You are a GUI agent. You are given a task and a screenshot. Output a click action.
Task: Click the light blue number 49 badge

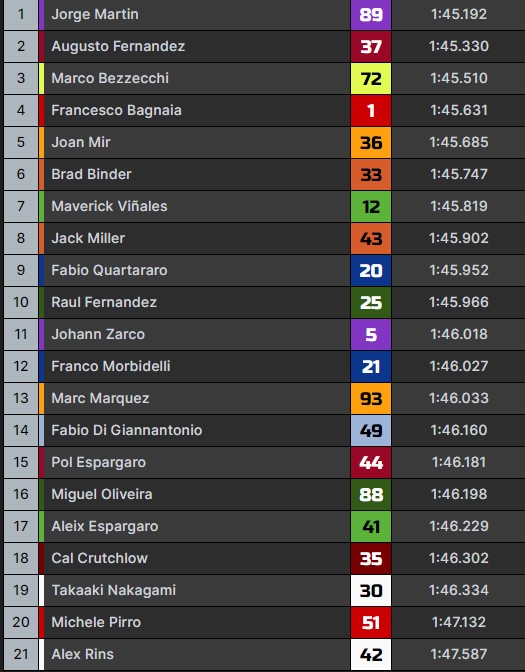pyautogui.click(x=371, y=430)
